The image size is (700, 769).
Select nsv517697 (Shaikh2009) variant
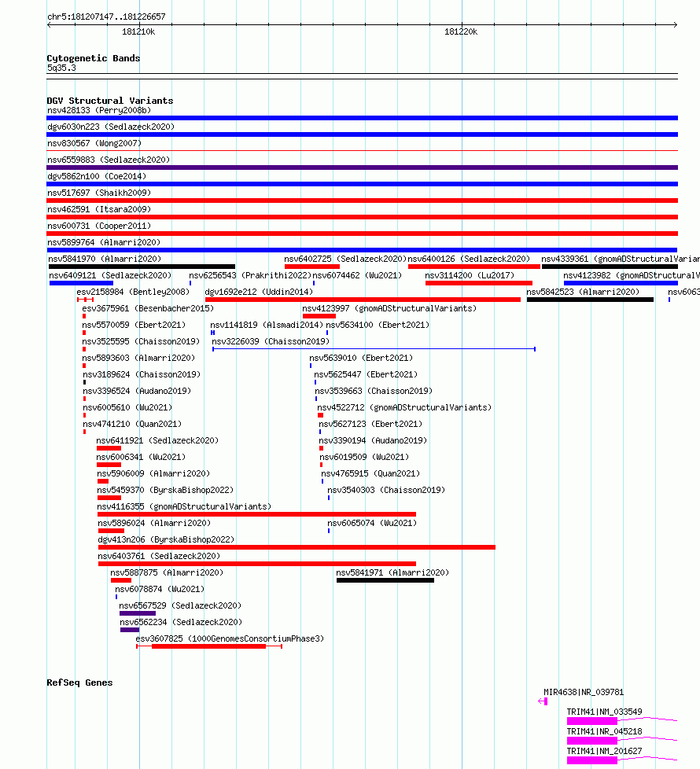pos(99,193)
